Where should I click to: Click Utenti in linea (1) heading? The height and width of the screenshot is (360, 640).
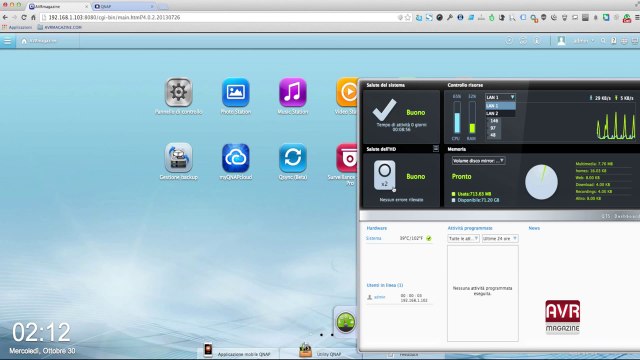[384, 285]
